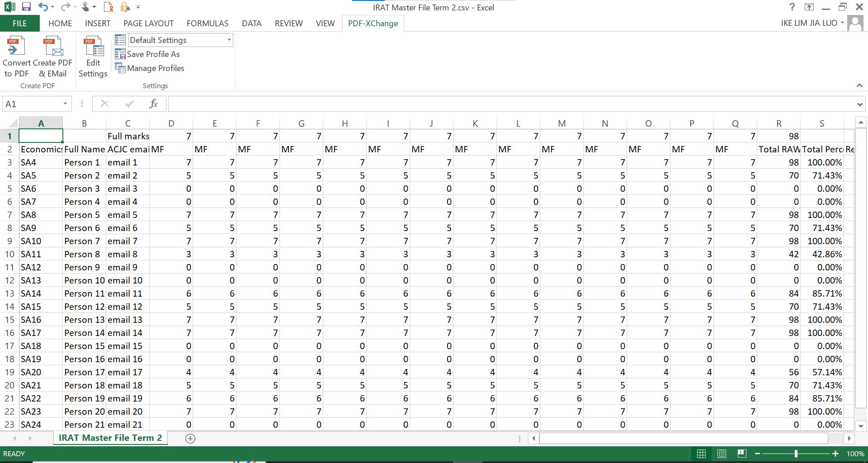The height and width of the screenshot is (463, 868).
Task: Click the zoom slider handle
Action: [796, 454]
